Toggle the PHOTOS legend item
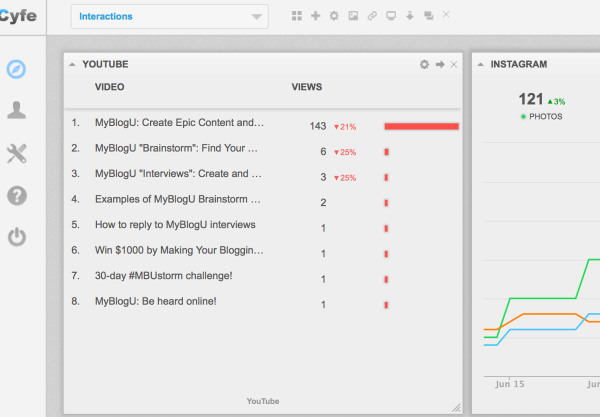 [x=542, y=117]
